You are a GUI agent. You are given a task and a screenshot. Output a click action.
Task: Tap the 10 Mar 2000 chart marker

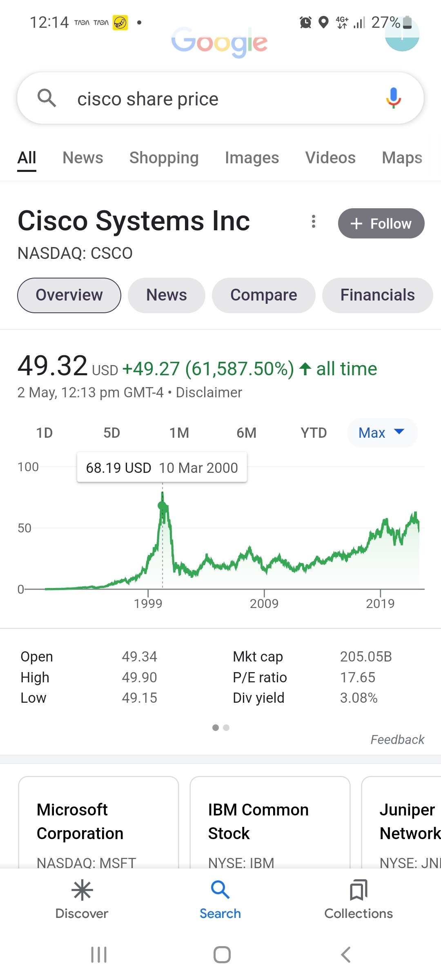pyautogui.click(x=162, y=506)
